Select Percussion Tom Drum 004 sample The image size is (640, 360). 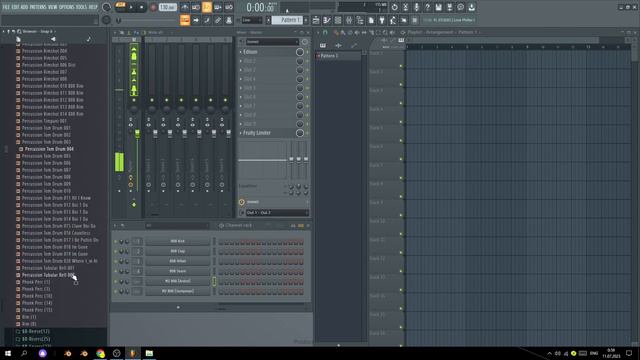pyautogui.click(x=49, y=149)
